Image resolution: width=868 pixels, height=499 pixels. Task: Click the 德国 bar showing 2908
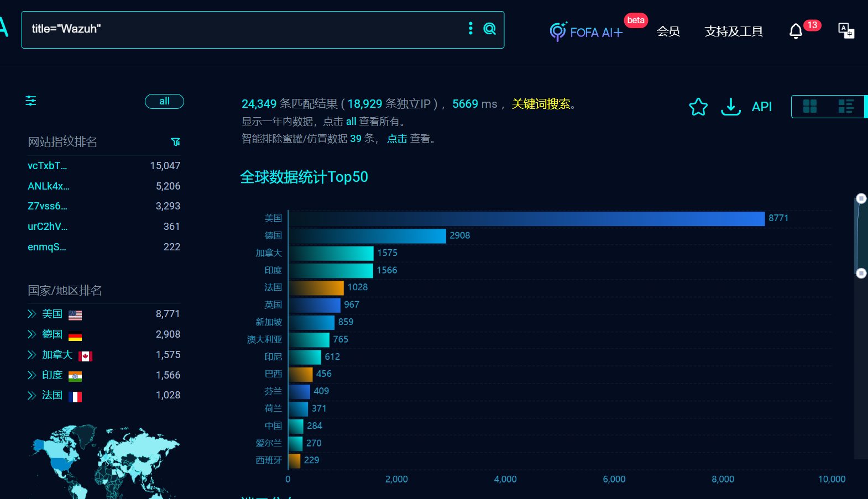point(367,236)
